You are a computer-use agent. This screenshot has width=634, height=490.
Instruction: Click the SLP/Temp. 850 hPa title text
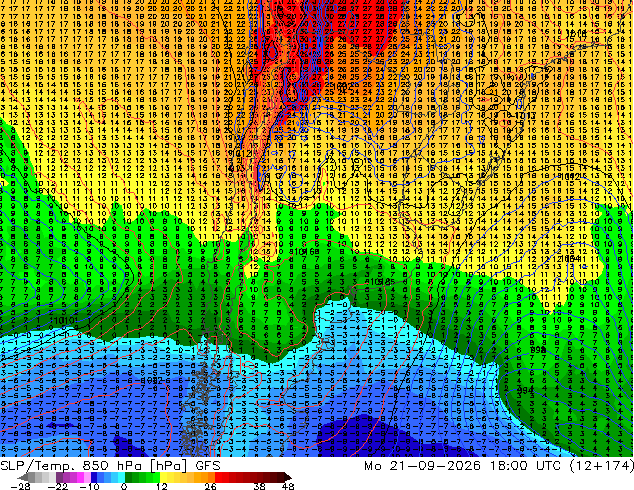(x=71, y=466)
